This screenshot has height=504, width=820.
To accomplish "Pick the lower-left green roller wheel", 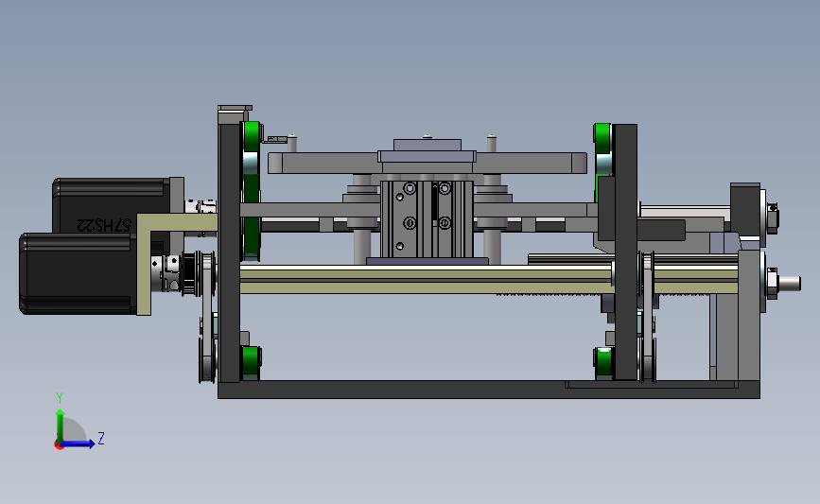I will [x=251, y=361].
